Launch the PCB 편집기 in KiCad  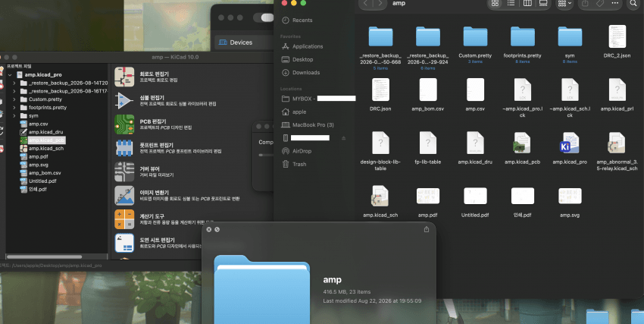point(124,124)
